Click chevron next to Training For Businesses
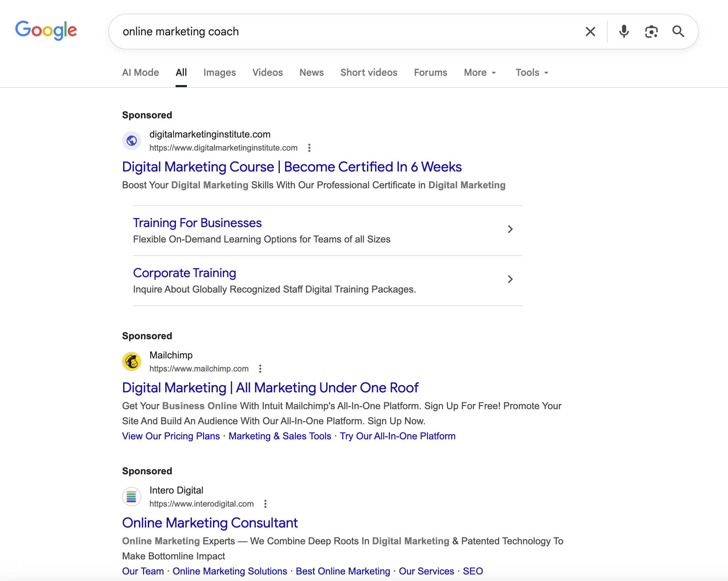Viewport: 728px width, 581px height. (x=510, y=229)
